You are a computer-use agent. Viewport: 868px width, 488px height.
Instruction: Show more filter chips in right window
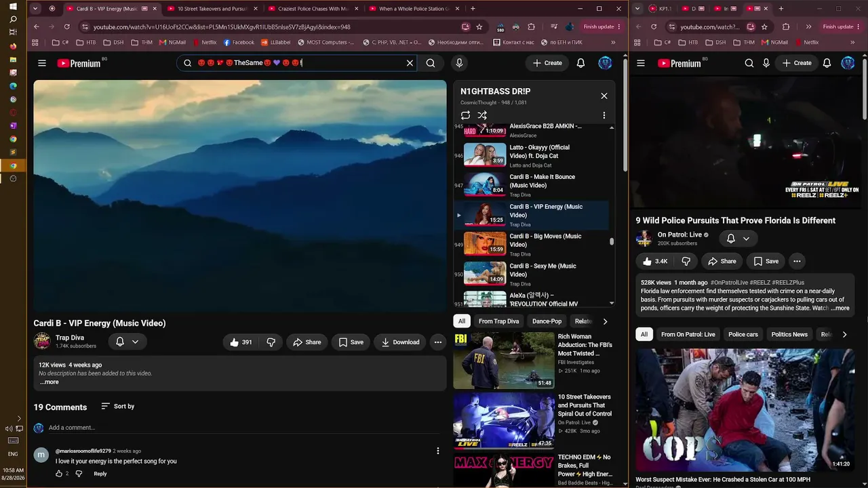[844, 334]
